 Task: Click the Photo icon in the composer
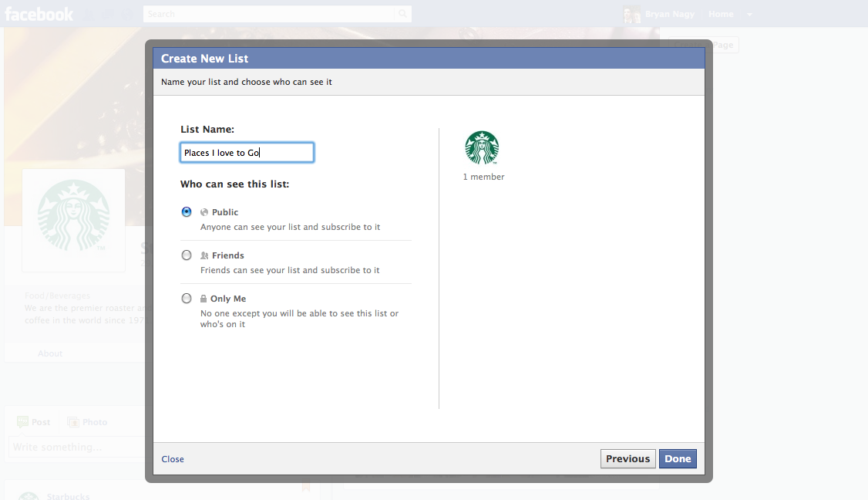73,422
